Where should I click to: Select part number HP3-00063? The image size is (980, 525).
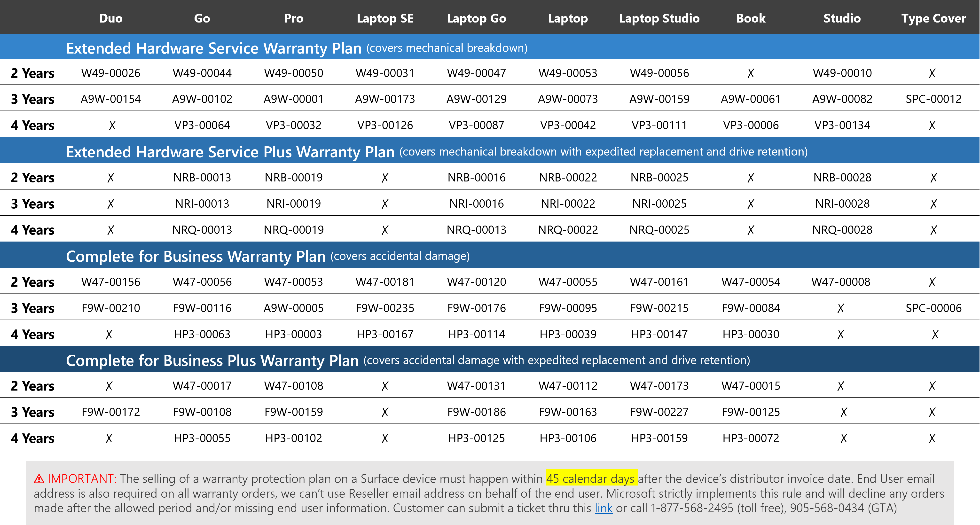point(202,334)
